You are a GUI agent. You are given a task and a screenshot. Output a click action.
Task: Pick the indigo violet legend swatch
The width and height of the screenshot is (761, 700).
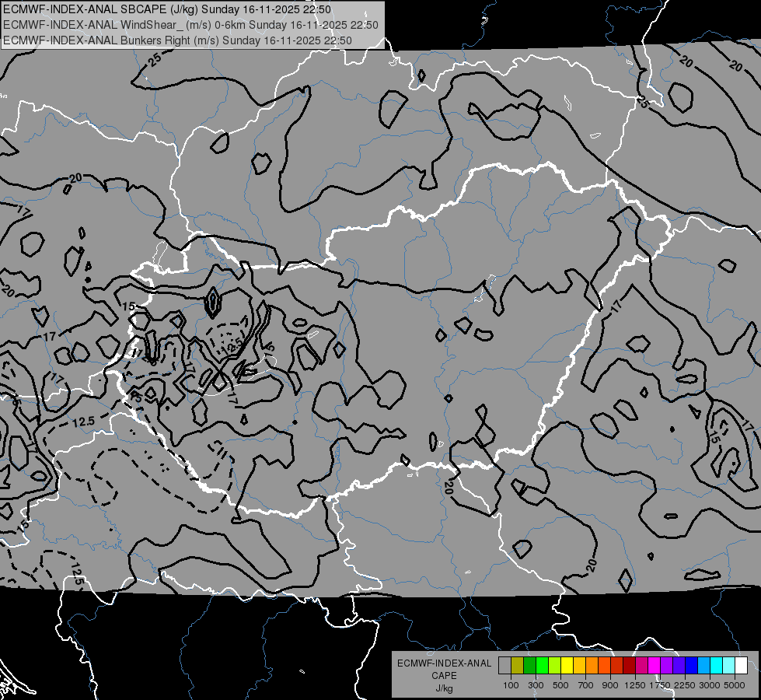click(679, 665)
